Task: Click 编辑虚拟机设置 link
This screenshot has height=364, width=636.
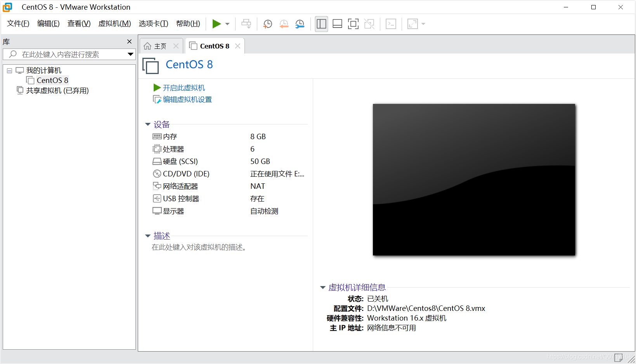Action: coord(187,100)
